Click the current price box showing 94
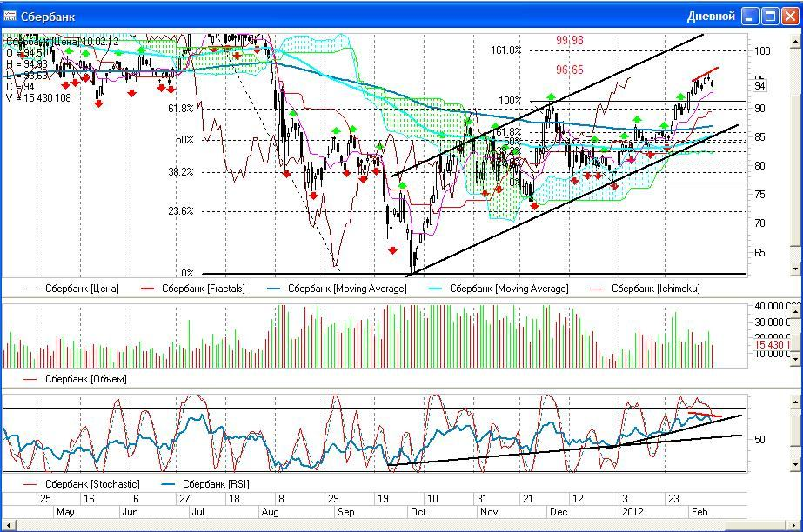 [x=760, y=85]
